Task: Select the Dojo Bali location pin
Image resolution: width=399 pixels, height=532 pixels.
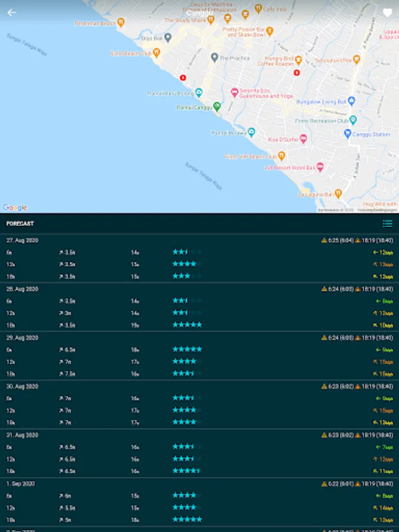Action: (x=168, y=37)
